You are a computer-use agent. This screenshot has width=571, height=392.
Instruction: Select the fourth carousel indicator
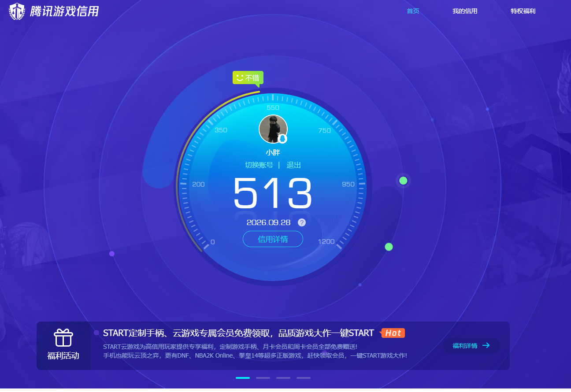pyautogui.click(x=304, y=378)
